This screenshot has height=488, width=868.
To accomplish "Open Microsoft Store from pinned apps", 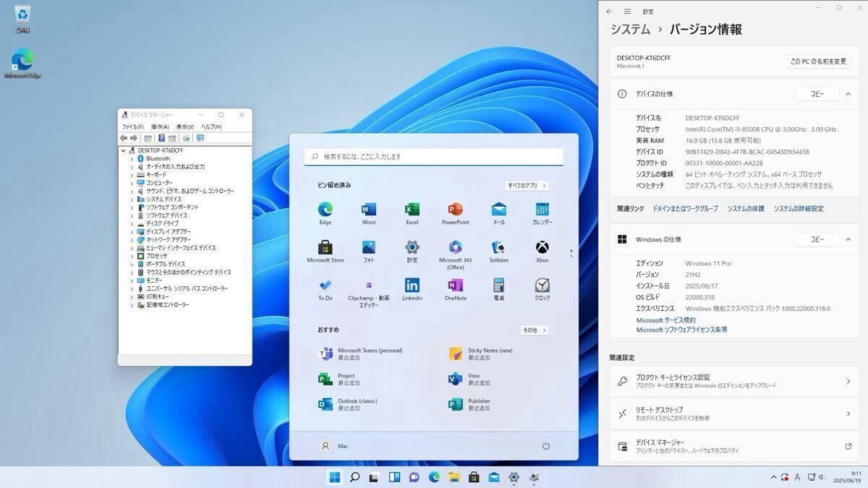I will click(x=325, y=247).
